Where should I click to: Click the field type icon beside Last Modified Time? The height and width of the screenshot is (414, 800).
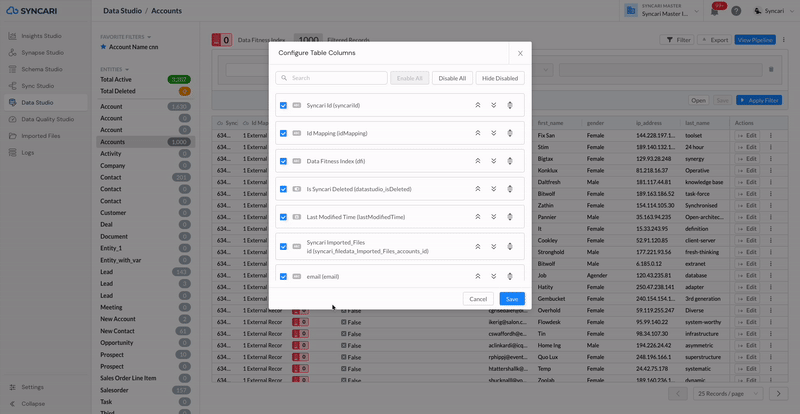pos(296,217)
